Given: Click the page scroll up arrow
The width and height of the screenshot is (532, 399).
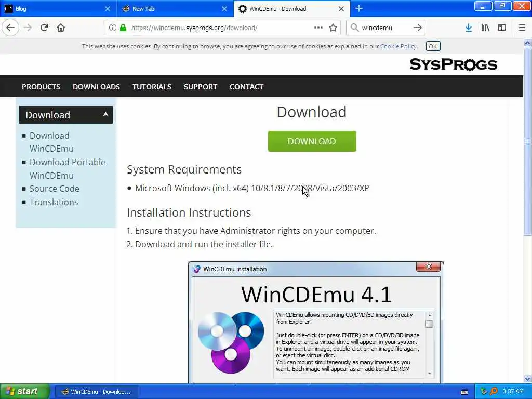Looking at the screenshot, I should click(527, 43).
